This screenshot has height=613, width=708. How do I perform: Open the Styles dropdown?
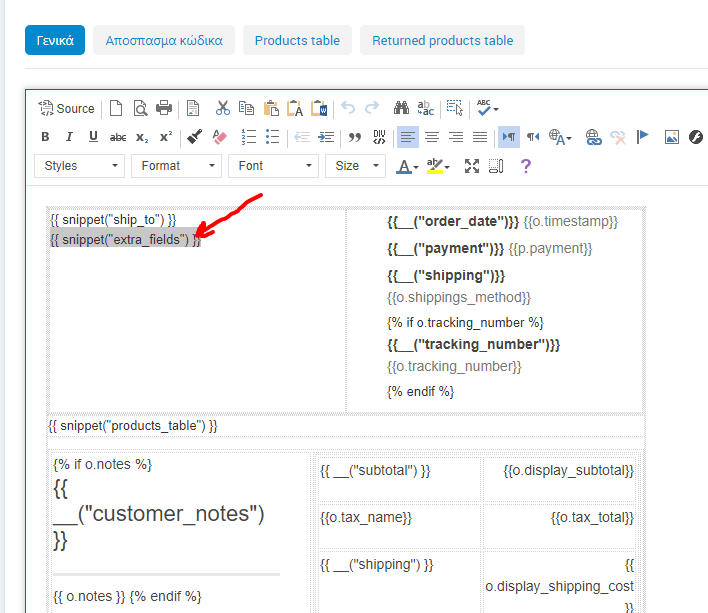pos(79,166)
